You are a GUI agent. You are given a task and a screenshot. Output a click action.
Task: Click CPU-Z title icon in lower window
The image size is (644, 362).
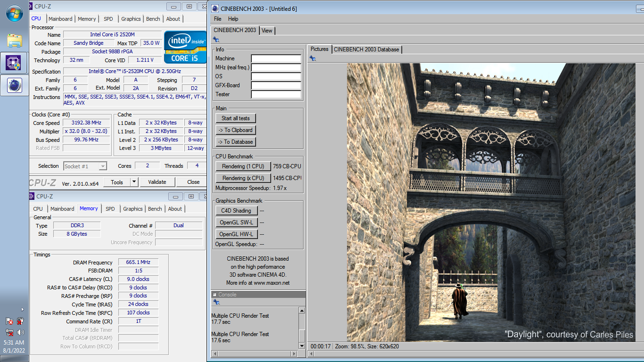[x=32, y=196]
